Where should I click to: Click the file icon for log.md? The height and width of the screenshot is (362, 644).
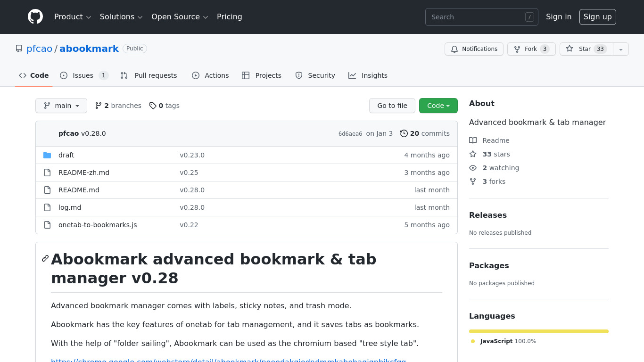click(x=47, y=207)
